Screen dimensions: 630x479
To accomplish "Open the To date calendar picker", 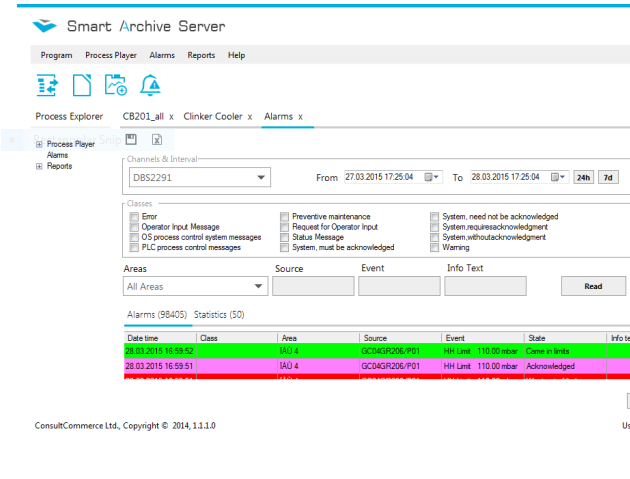I will pos(558,177).
